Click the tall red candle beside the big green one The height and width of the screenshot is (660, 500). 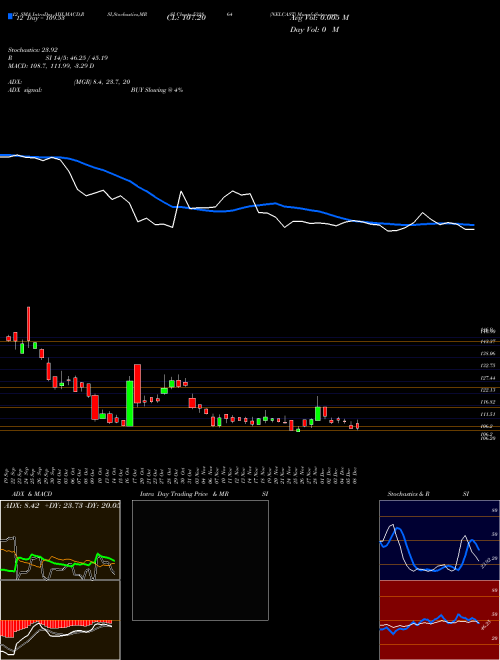point(137,384)
